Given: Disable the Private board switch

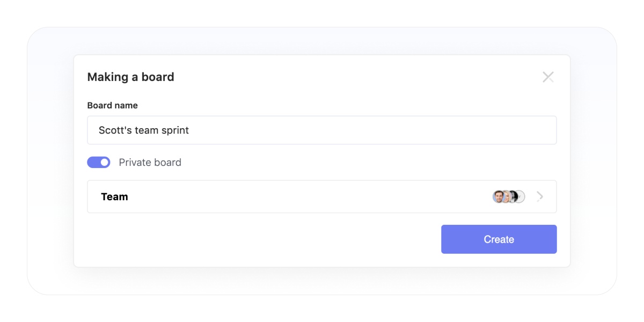Looking at the screenshot, I should (99, 162).
